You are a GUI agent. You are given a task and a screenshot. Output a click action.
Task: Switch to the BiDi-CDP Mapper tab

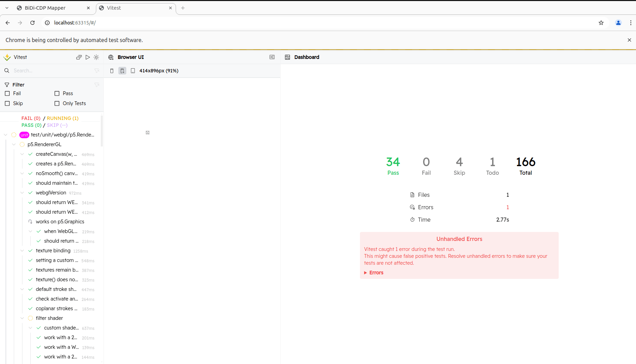(53, 8)
